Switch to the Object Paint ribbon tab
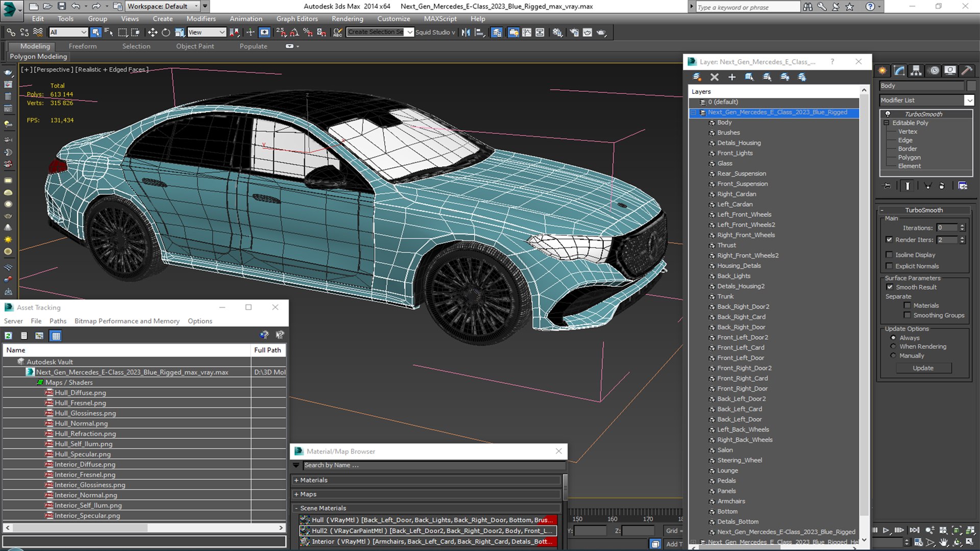Image resolution: width=980 pixels, height=551 pixels. point(195,46)
